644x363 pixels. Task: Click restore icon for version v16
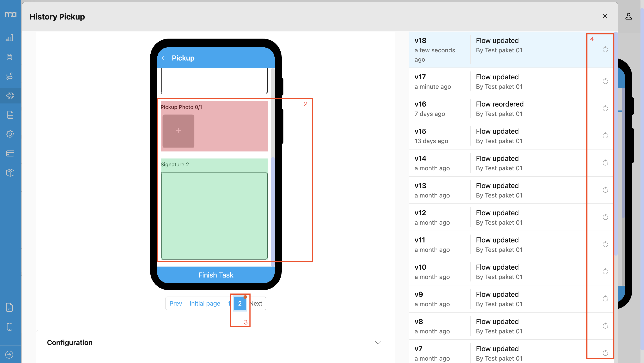pyautogui.click(x=605, y=109)
